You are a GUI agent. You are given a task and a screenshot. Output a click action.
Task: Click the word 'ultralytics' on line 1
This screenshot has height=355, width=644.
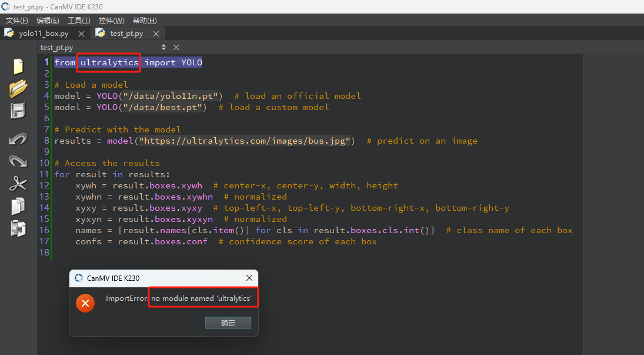pos(109,62)
